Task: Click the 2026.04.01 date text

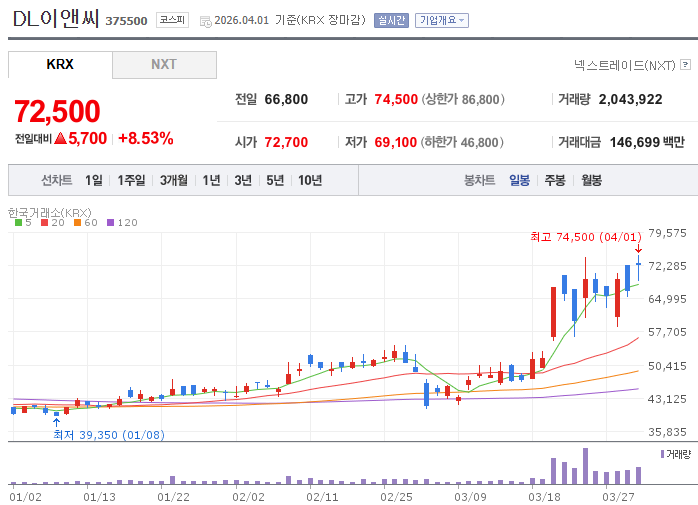Action: point(242,20)
